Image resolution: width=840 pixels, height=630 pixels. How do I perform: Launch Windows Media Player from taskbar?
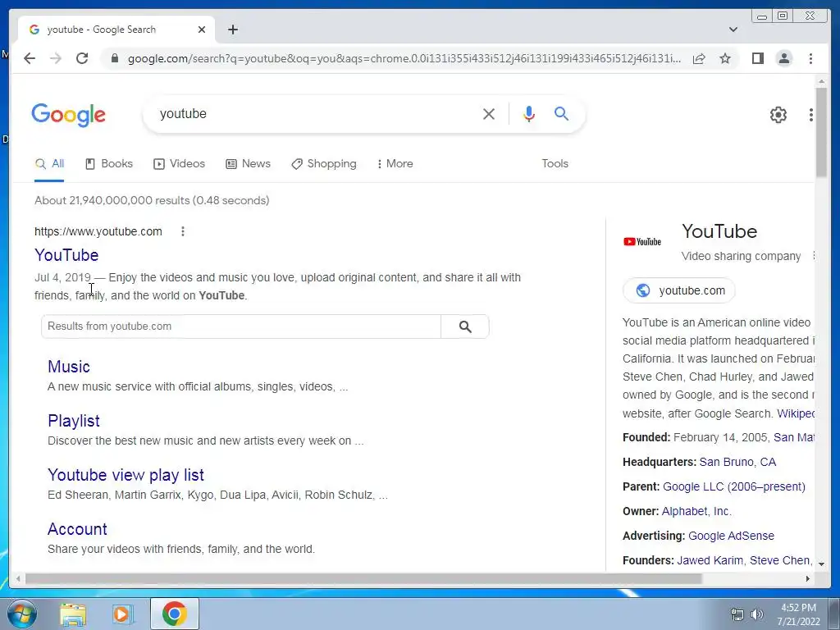(x=122, y=615)
